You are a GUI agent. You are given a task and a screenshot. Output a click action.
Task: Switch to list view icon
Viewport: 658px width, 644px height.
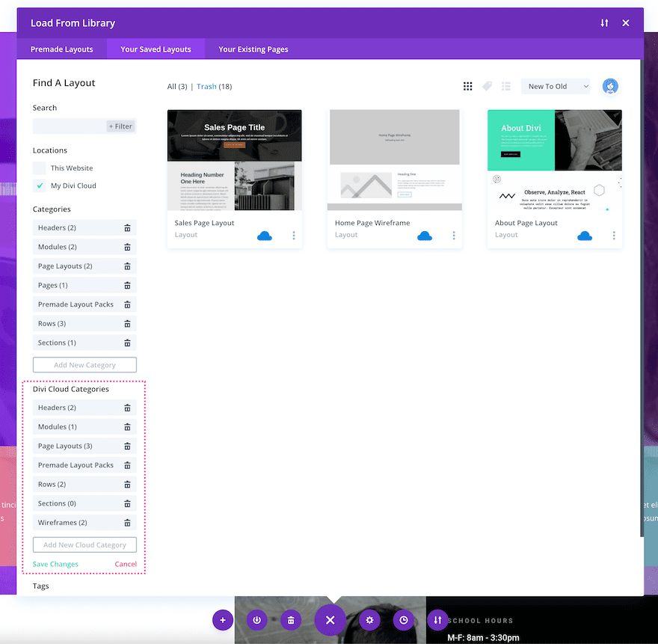[x=506, y=87]
